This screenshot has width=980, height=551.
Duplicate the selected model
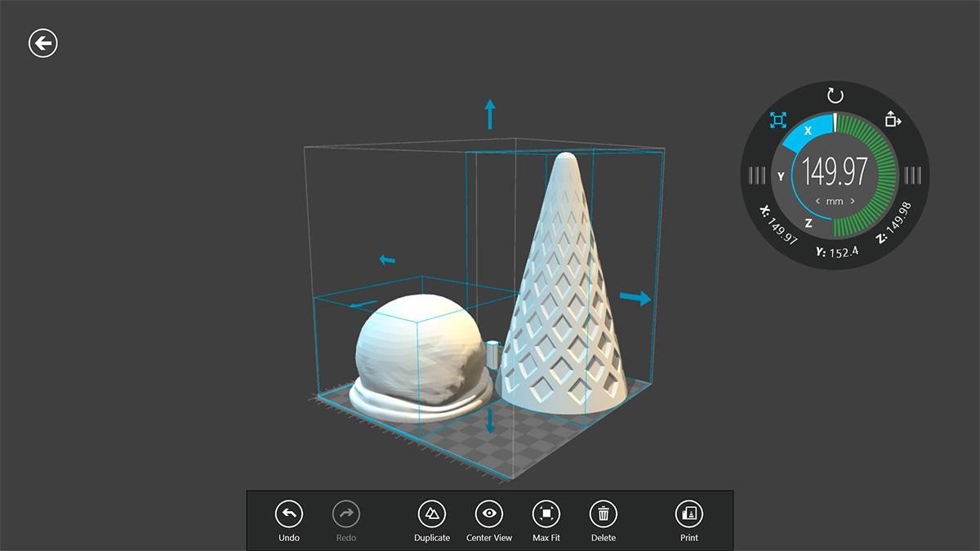click(431, 520)
